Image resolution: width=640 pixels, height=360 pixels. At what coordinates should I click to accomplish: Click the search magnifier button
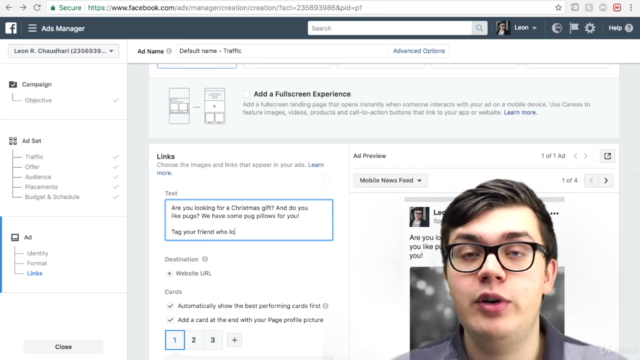[479, 28]
